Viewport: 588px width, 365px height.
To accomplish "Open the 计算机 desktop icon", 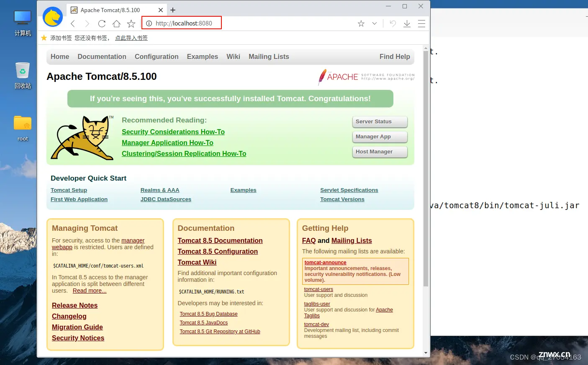I will click(23, 23).
